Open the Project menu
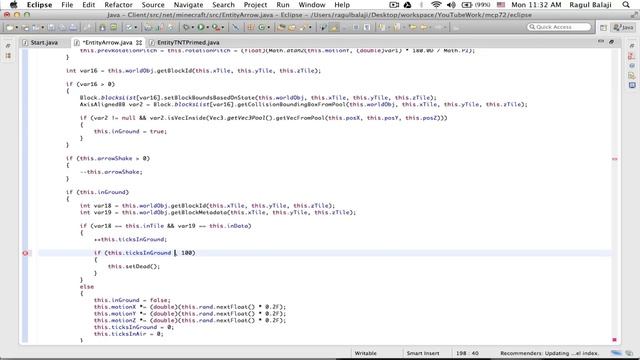This screenshot has width=640, height=360. [x=255, y=5]
